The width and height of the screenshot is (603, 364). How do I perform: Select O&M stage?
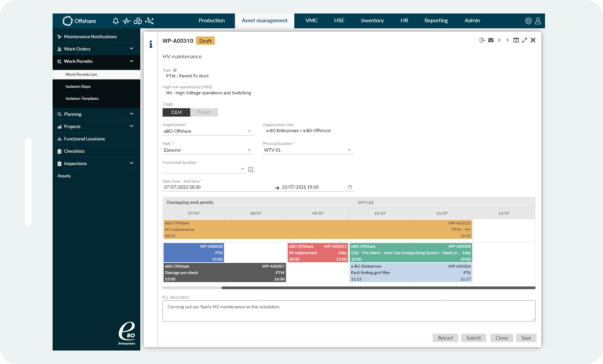pos(176,112)
